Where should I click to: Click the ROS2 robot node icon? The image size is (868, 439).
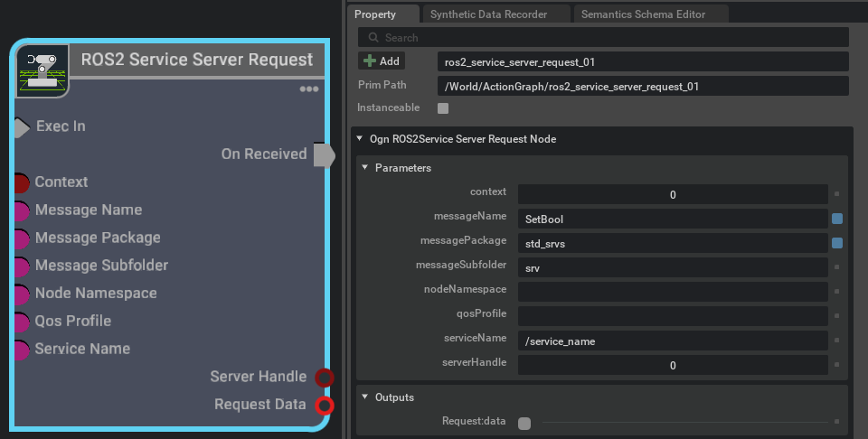click(x=42, y=70)
